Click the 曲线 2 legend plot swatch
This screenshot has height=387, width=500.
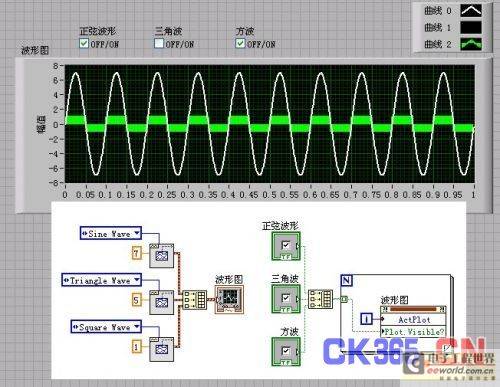[471, 44]
